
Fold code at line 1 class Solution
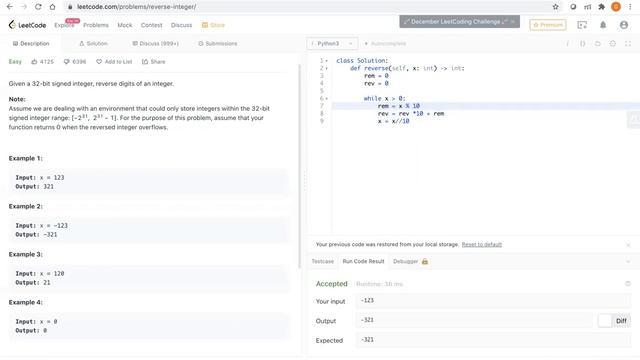[x=327, y=61]
